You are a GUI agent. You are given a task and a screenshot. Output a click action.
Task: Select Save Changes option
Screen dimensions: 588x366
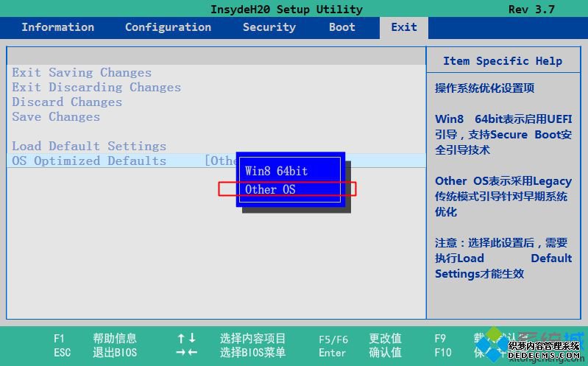pyautogui.click(x=56, y=117)
